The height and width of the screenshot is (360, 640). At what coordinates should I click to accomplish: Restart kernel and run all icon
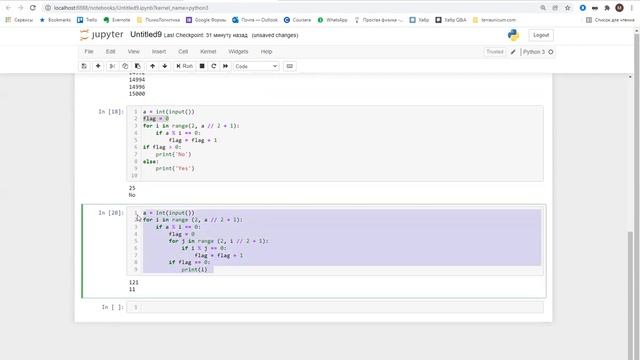(x=225, y=66)
